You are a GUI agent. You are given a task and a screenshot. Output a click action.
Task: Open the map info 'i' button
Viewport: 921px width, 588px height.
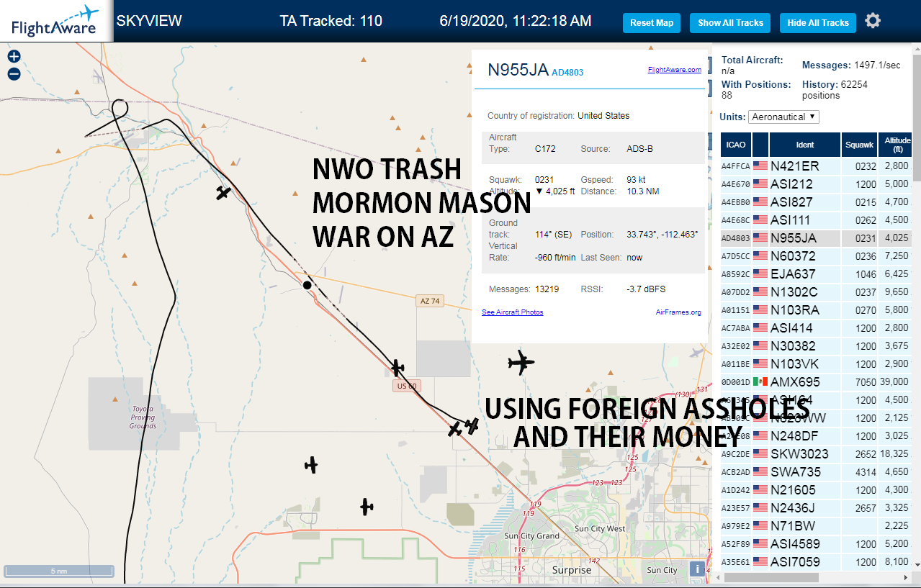pyautogui.click(x=696, y=569)
